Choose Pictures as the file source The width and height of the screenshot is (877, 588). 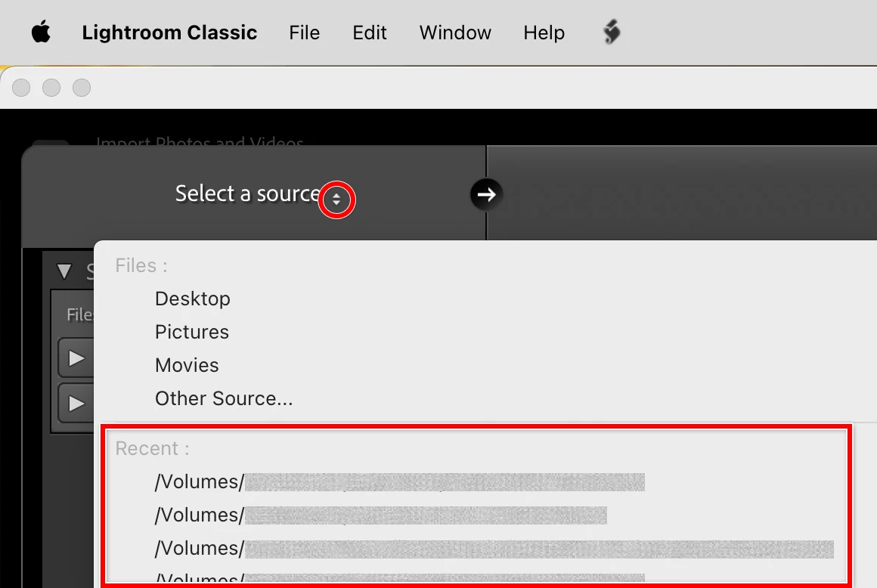[192, 332]
